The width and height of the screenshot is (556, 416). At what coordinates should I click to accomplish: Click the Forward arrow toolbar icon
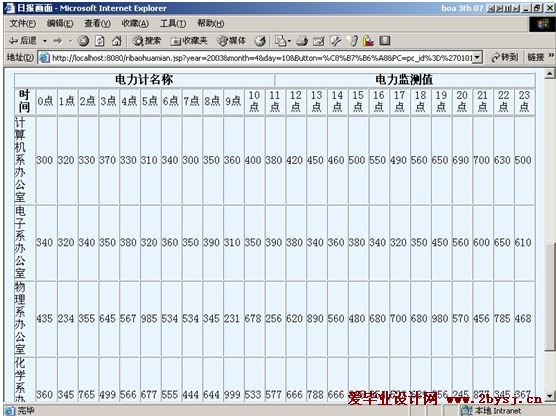[57, 41]
